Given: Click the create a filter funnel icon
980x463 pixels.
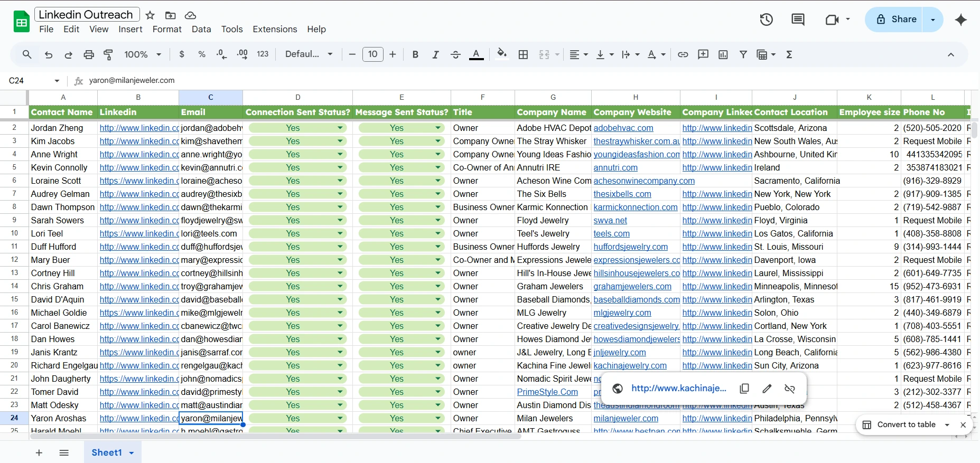Looking at the screenshot, I should point(743,54).
